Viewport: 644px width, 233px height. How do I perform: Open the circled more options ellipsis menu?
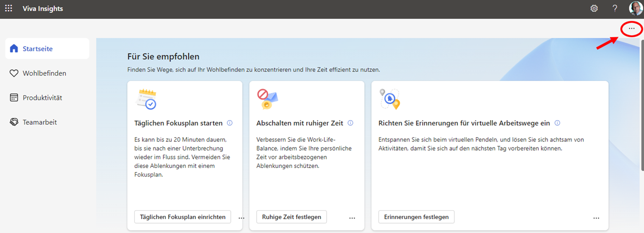coord(631,28)
